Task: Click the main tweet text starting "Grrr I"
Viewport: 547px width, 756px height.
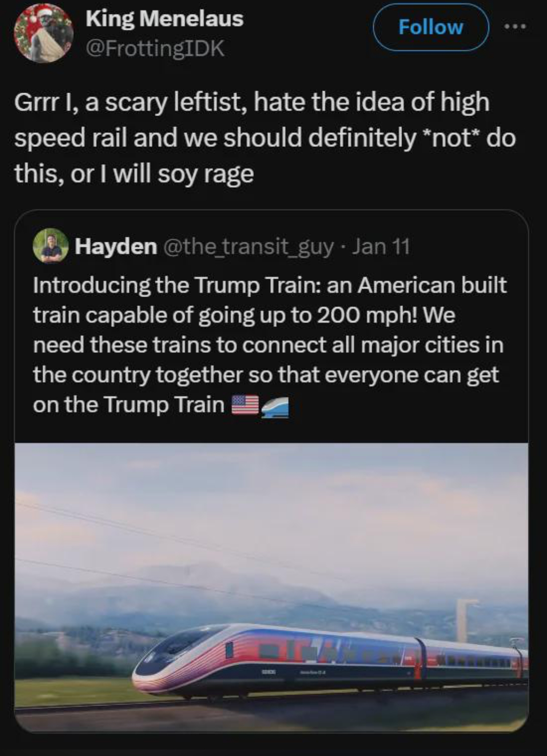Action: coord(252,102)
